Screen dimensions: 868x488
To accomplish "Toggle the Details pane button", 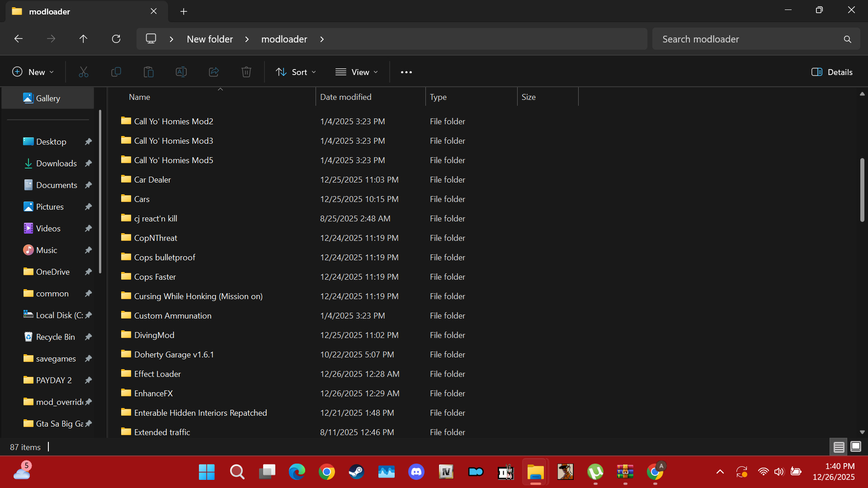I will pos(832,72).
